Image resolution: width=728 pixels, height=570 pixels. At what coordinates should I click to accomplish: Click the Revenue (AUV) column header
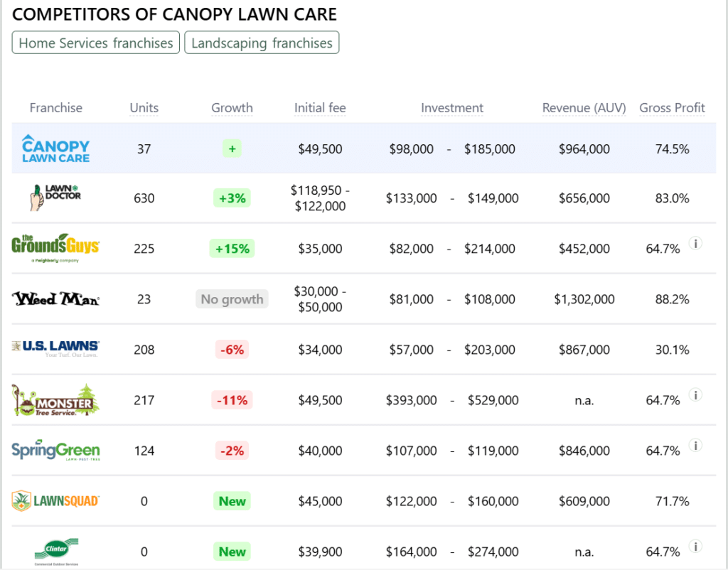[x=584, y=108]
